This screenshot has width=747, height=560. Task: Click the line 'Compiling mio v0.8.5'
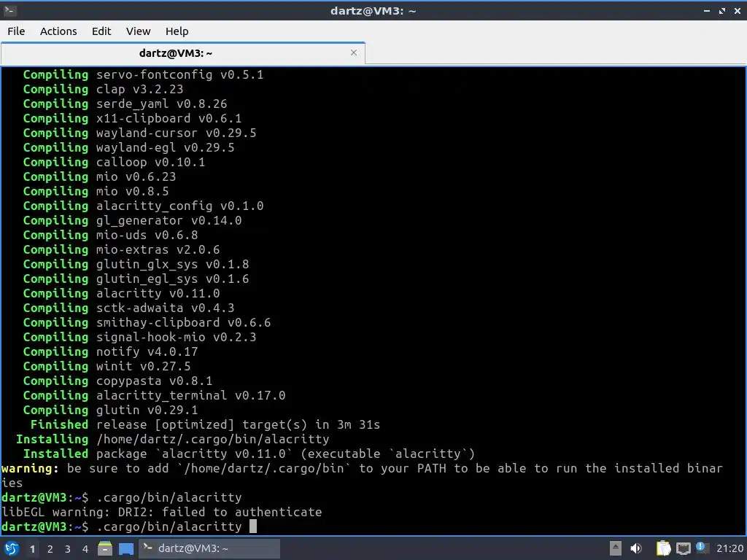(x=96, y=192)
